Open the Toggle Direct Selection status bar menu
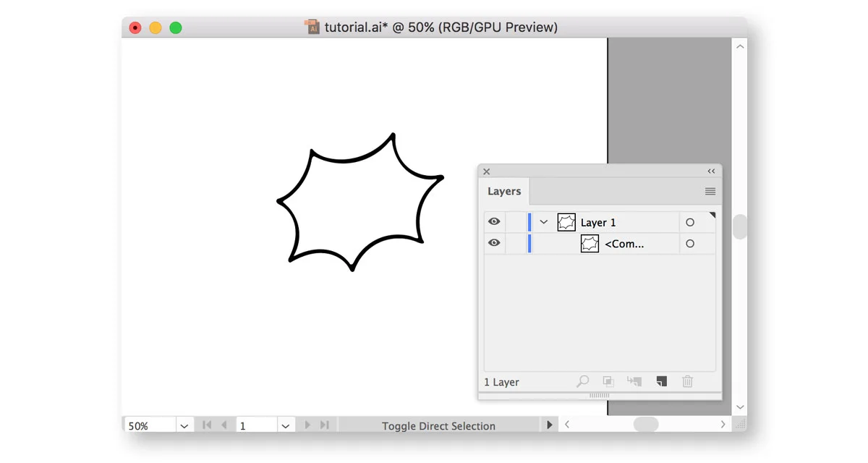The height and width of the screenshot is (463, 868). [x=550, y=425]
